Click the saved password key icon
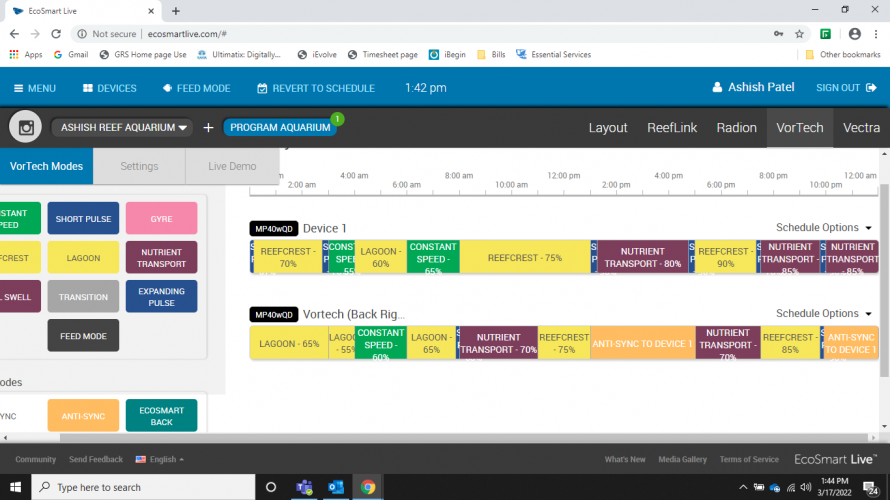890x500 pixels. 778,34
